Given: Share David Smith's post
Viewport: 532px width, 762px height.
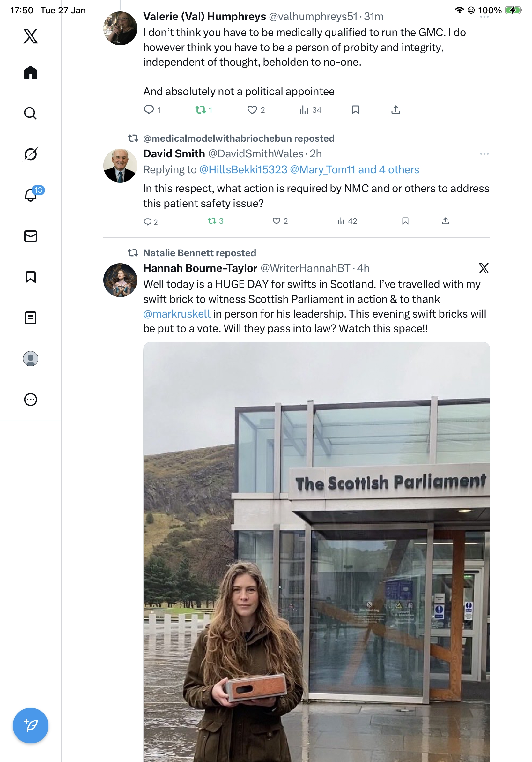Looking at the screenshot, I should coord(445,221).
